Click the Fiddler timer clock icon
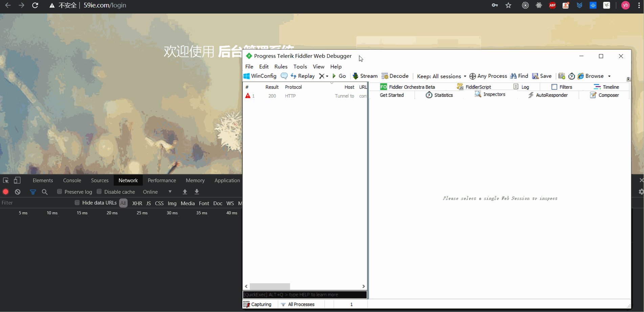 coord(572,76)
